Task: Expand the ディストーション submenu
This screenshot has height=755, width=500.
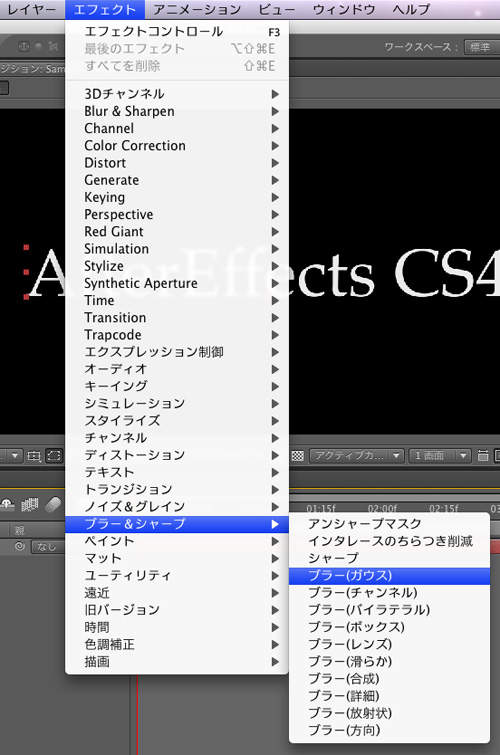Action: pos(177,455)
